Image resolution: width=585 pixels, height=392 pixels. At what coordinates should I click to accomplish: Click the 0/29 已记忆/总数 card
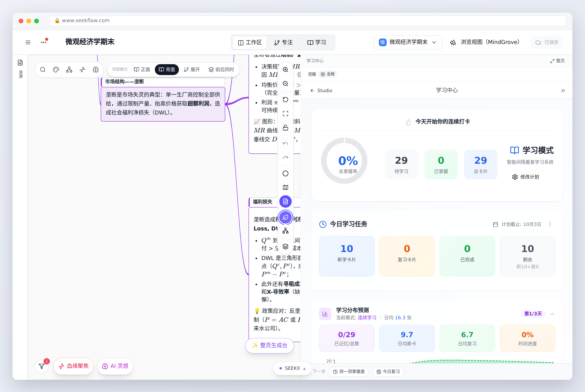347,339
